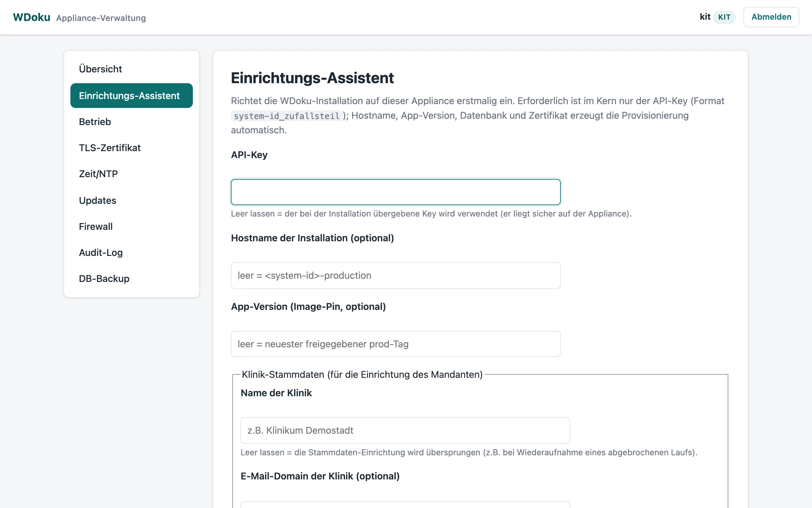Image resolution: width=812 pixels, height=508 pixels.
Task: Click the 'Appliance-Verwaltung' header subtitle
Action: click(x=101, y=18)
